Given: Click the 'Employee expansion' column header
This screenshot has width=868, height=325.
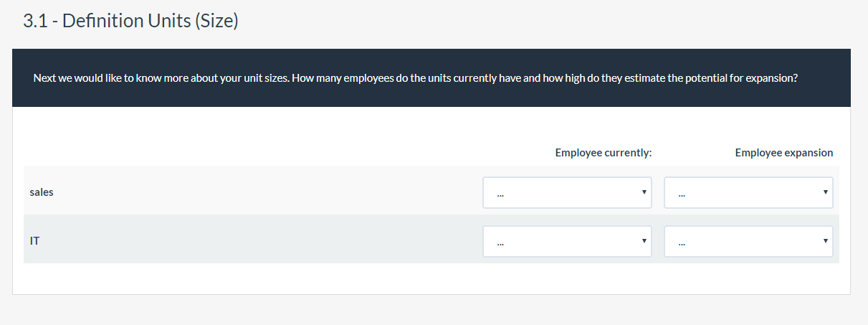Looking at the screenshot, I should 783,153.
